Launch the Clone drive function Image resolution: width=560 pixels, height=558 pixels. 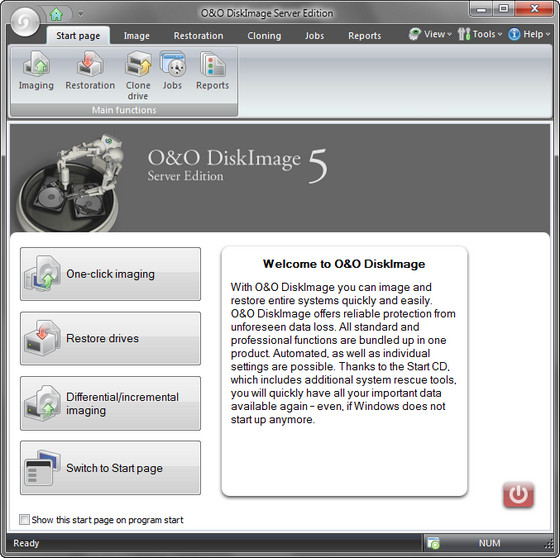click(x=138, y=76)
